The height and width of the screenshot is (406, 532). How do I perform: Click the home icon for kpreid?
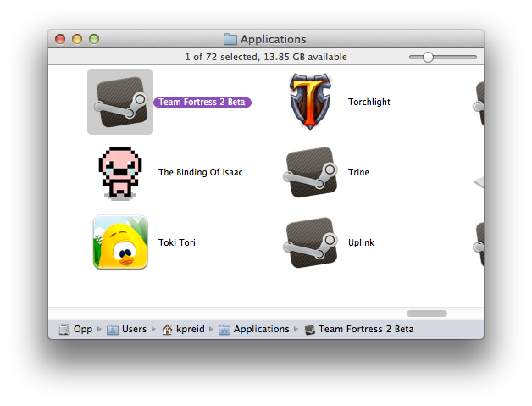(x=168, y=329)
